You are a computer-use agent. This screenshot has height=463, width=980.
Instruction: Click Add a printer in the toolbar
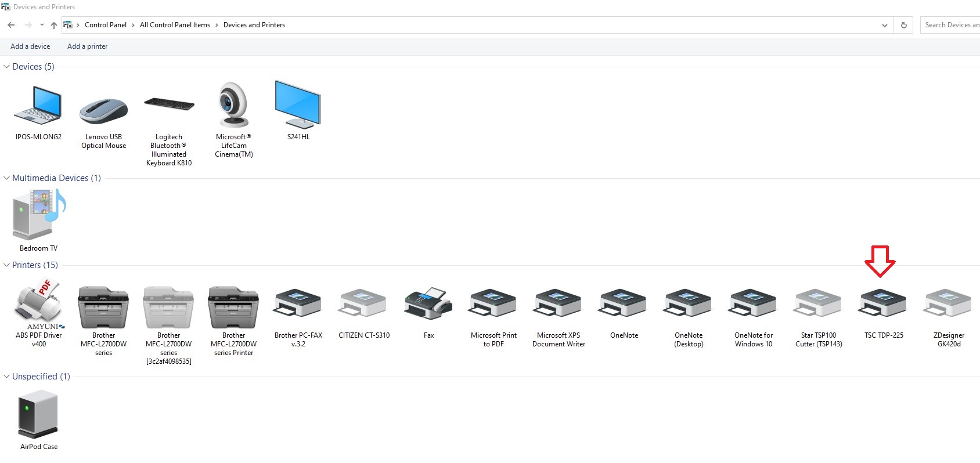[87, 46]
